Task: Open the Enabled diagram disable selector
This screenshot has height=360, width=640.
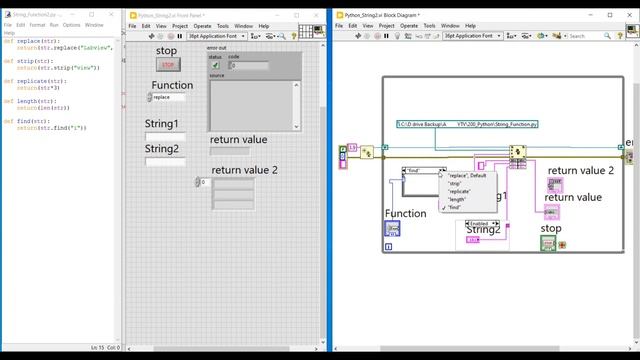Action: coord(482,224)
